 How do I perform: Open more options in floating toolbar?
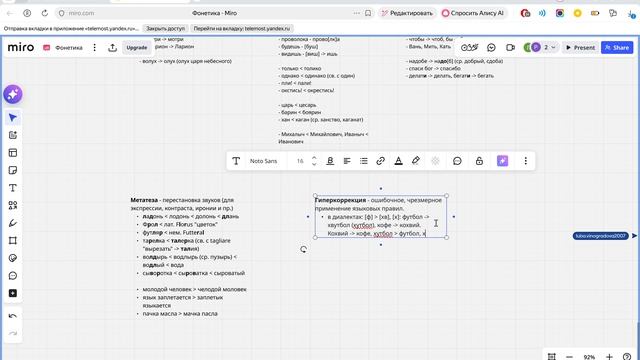pyautogui.click(x=526, y=161)
